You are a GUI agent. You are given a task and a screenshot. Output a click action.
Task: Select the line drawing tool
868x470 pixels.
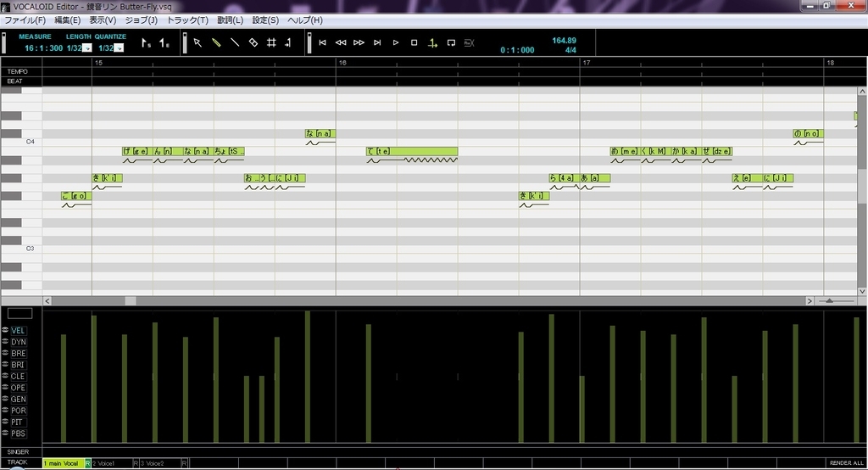(235, 42)
